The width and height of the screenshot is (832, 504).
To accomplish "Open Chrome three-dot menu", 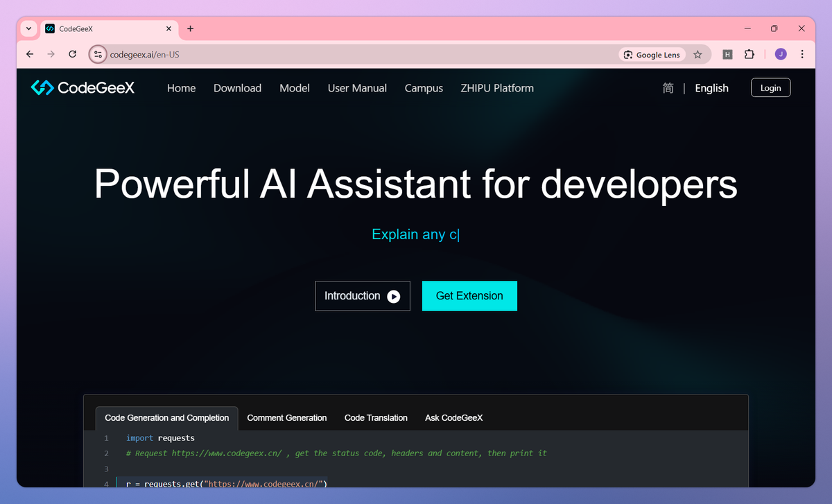I will pos(802,54).
